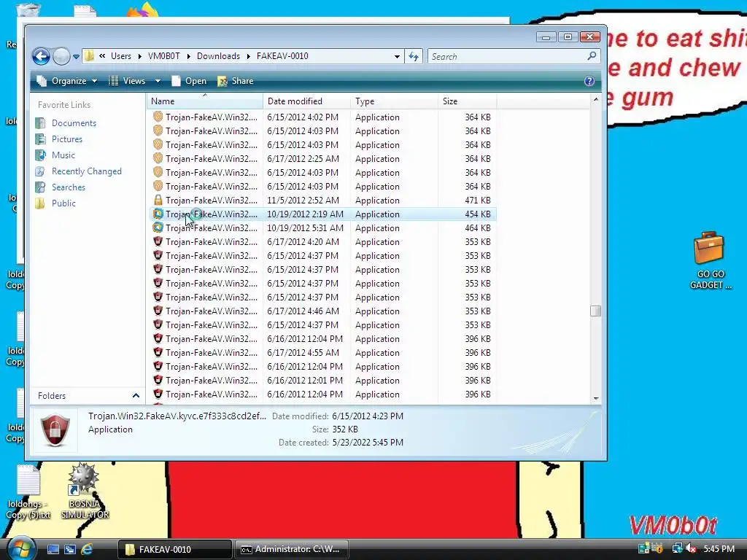Image resolution: width=747 pixels, height=560 pixels.
Task: Open the recent pages dropdown arrow
Action: click(x=76, y=57)
